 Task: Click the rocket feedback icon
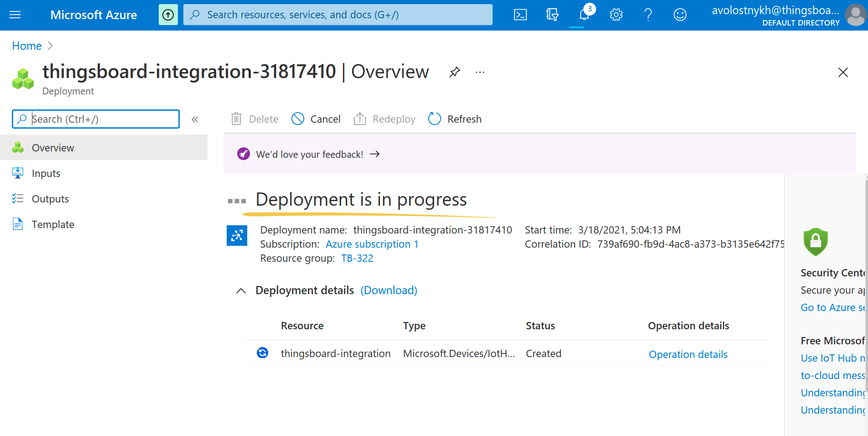(244, 154)
